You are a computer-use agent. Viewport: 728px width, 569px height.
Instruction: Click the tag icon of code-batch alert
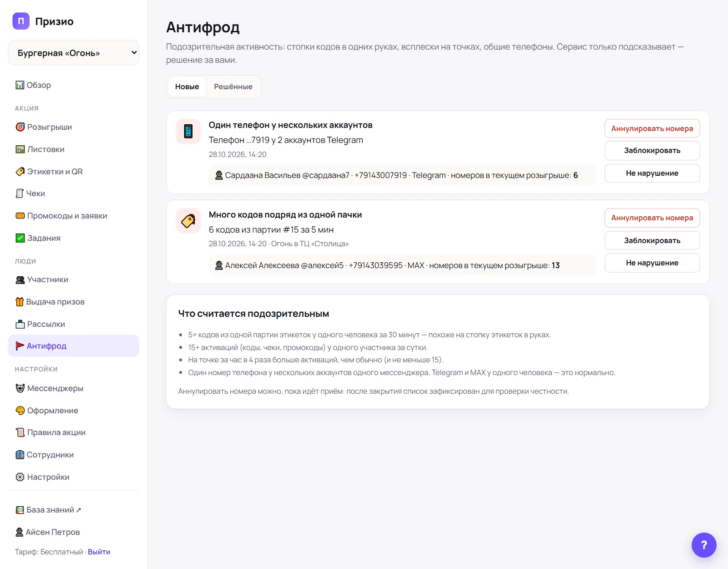188,221
